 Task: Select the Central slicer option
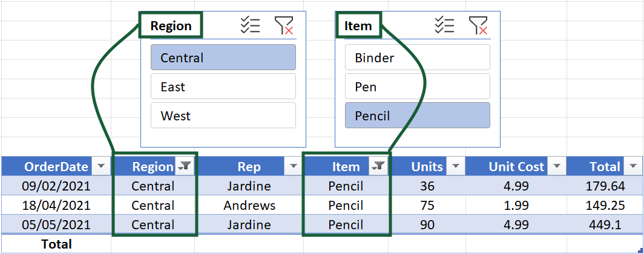[x=223, y=58]
